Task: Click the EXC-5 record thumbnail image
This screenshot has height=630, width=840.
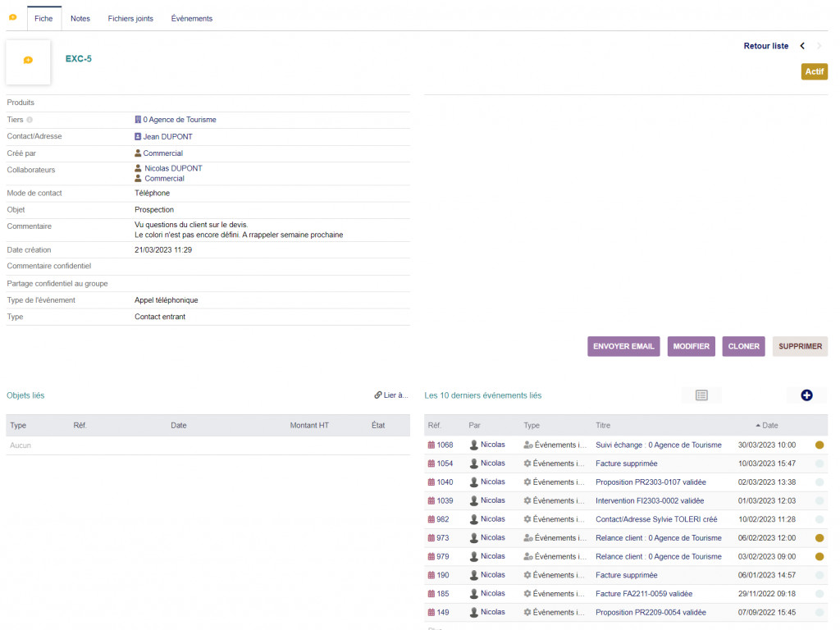Action: click(29, 62)
